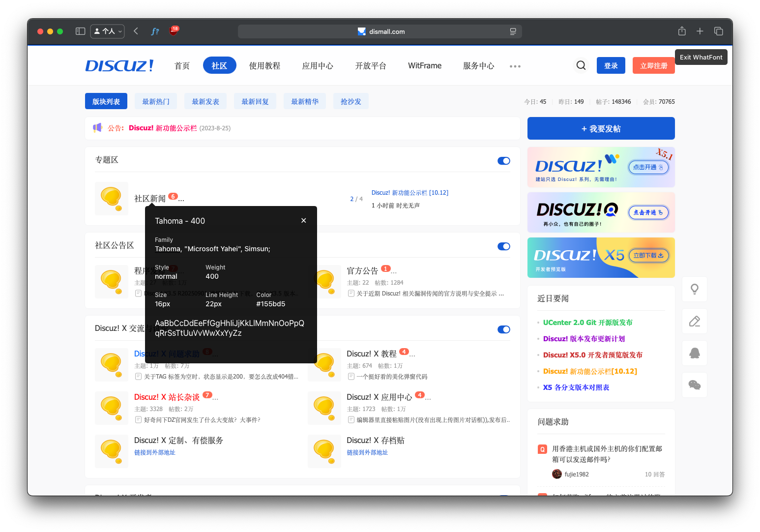Open the Safari sidebar panel icon
This screenshot has width=760, height=532.
point(80,31)
